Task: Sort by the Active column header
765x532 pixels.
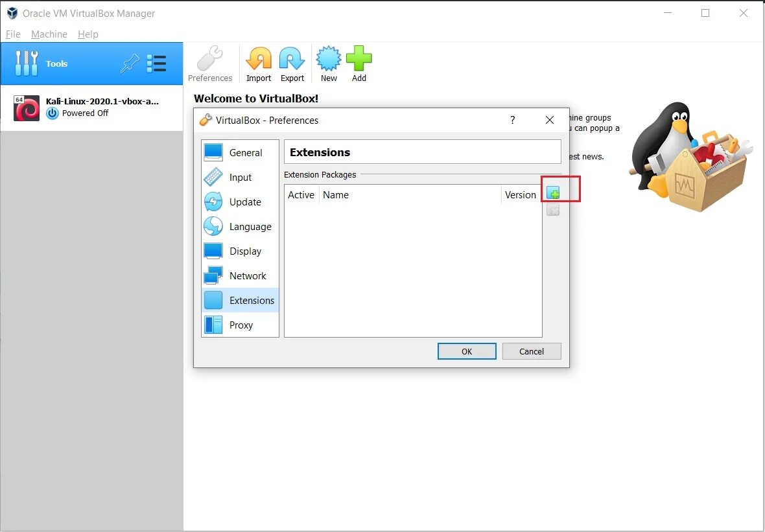Action: tap(301, 194)
